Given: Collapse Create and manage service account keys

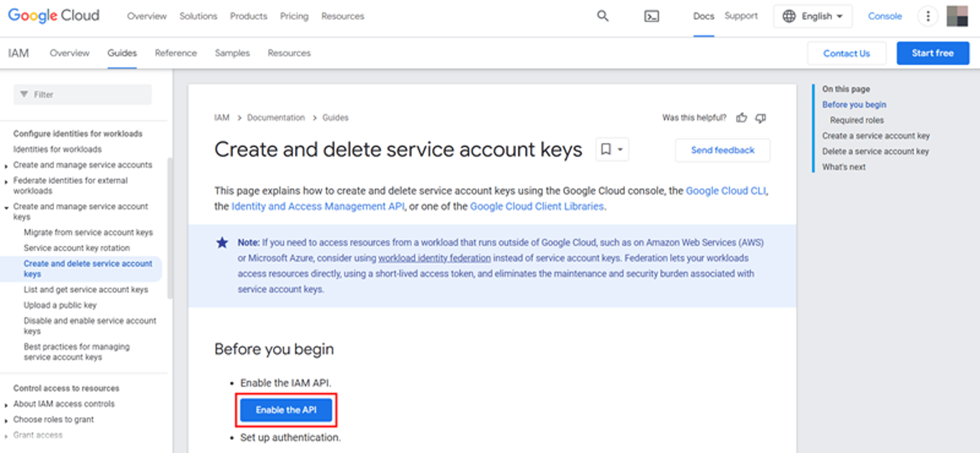Looking at the screenshot, I should [x=6, y=208].
